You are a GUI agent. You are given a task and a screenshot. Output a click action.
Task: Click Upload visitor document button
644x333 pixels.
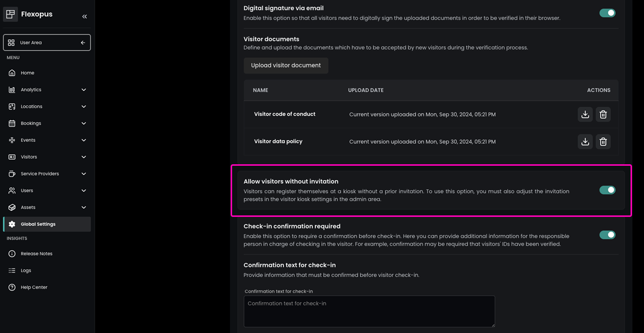click(x=286, y=65)
